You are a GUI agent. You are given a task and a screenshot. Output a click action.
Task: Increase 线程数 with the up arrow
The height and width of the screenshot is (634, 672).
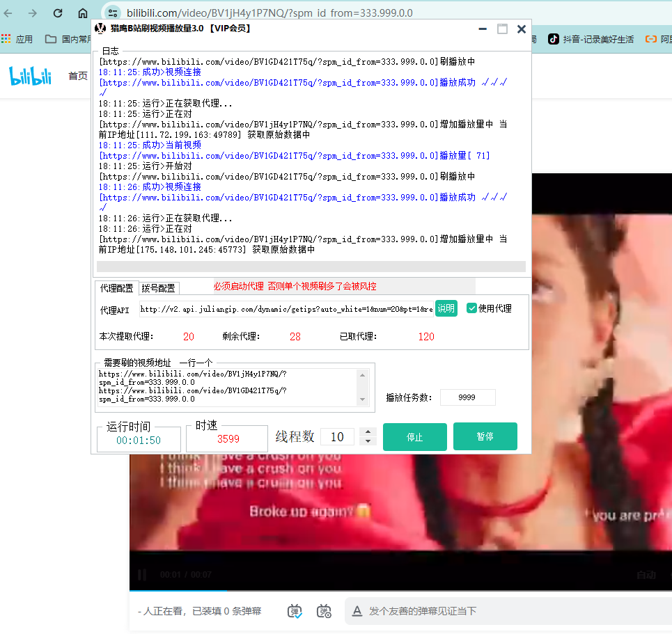pos(368,432)
